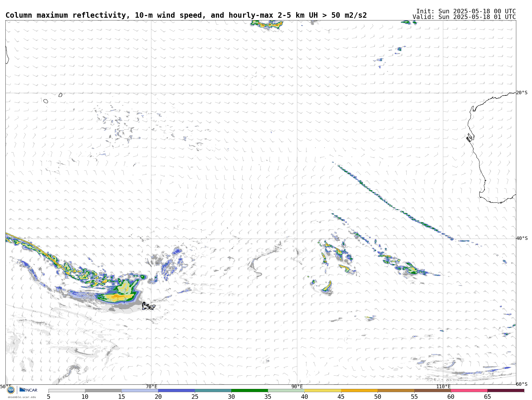Click the brown 55-60 dBZ swatch
The image size is (532, 400).
(432, 390)
